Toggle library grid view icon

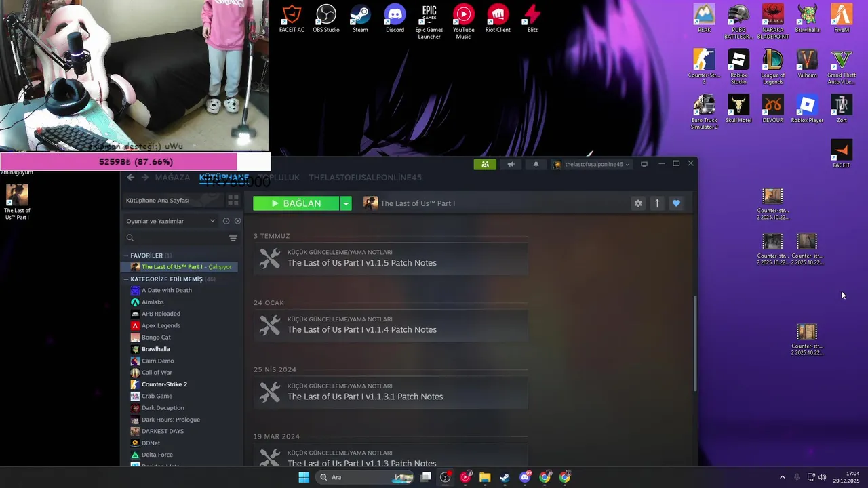233,200
